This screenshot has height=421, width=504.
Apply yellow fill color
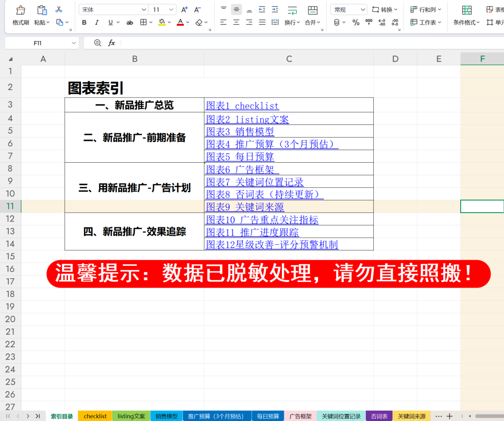tap(162, 22)
